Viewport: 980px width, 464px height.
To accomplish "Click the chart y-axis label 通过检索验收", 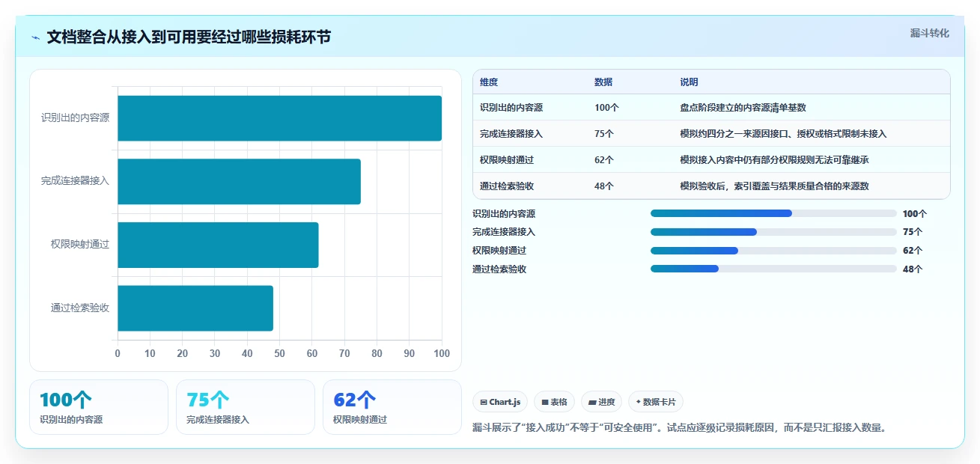I will coord(80,308).
